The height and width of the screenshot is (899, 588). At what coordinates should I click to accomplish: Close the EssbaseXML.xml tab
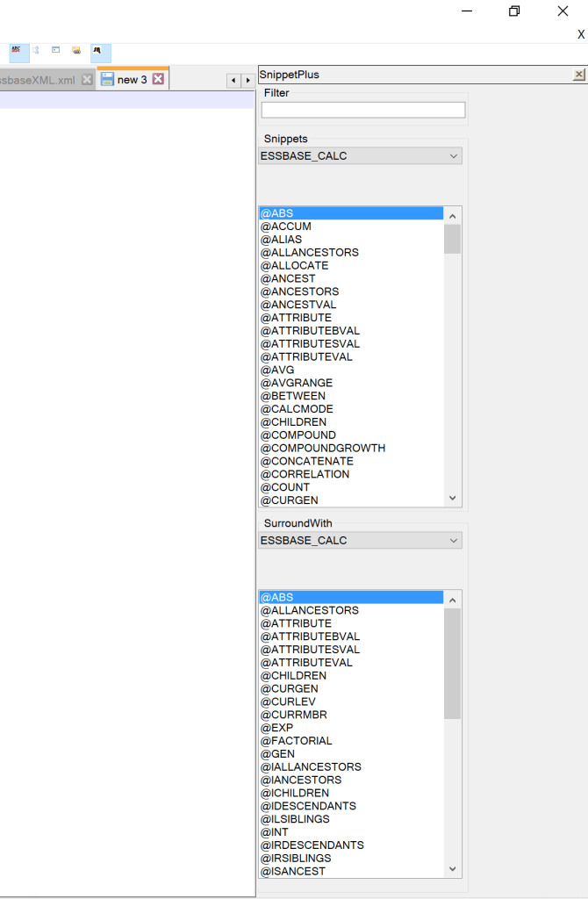pyautogui.click(x=87, y=80)
